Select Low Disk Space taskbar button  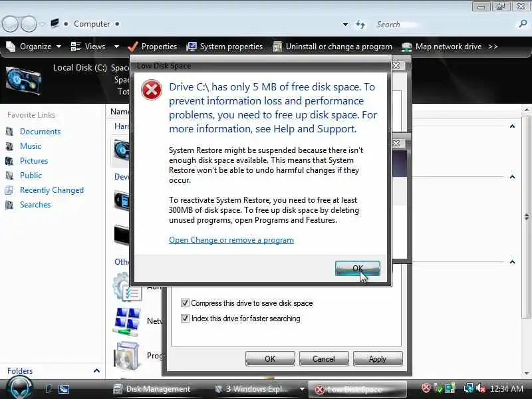point(357,390)
